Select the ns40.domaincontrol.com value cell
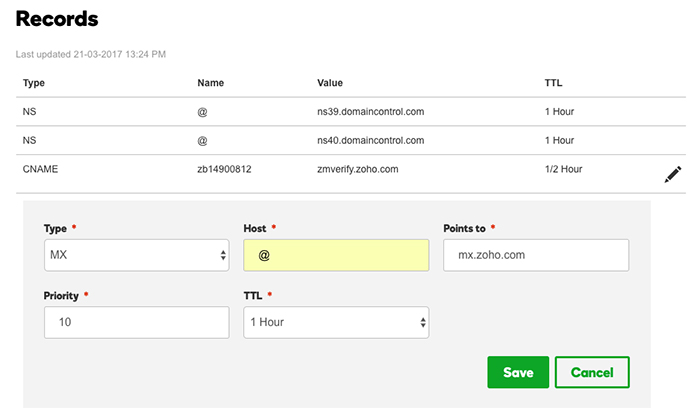 click(x=370, y=140)
